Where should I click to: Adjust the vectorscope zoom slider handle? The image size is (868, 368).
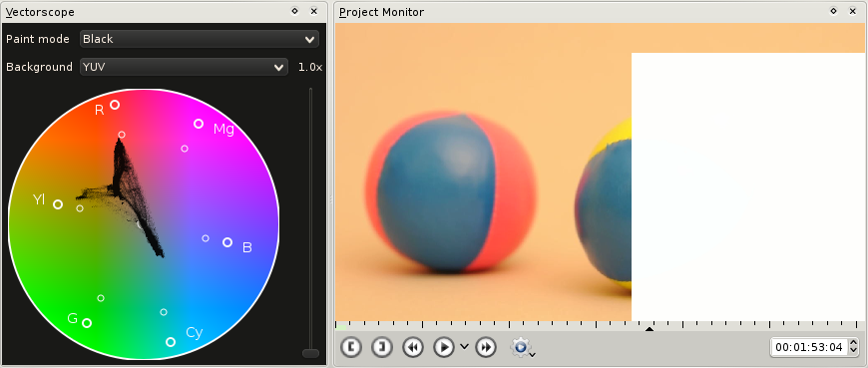pyautogui.click(x=310, y=353)
